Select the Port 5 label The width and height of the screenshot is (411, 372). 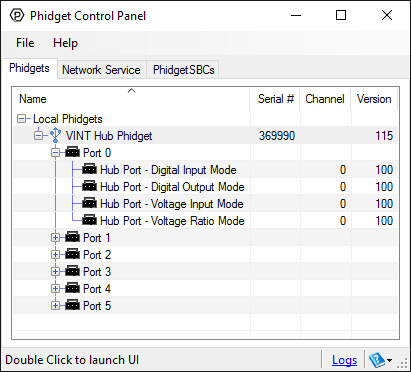97,306
